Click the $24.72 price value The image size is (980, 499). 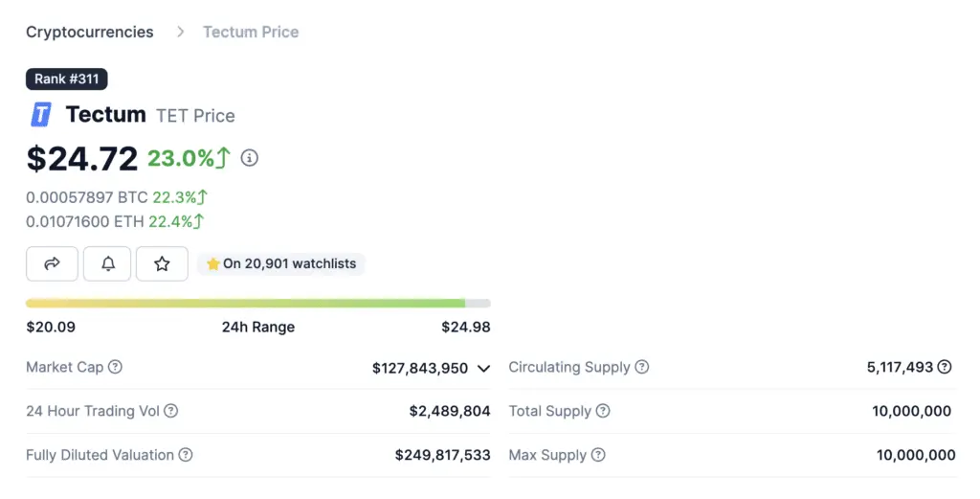point(82,158)
